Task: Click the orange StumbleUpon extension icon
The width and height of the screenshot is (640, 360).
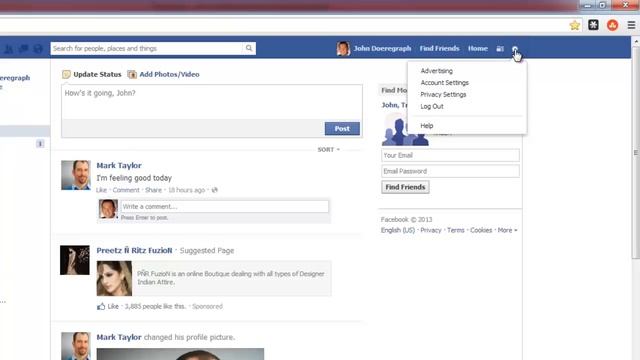Action: point(612,25)
